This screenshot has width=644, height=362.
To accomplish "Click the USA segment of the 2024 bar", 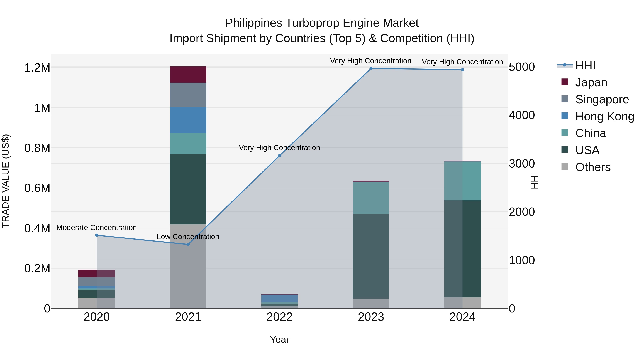I will click(x=462, y=249).
